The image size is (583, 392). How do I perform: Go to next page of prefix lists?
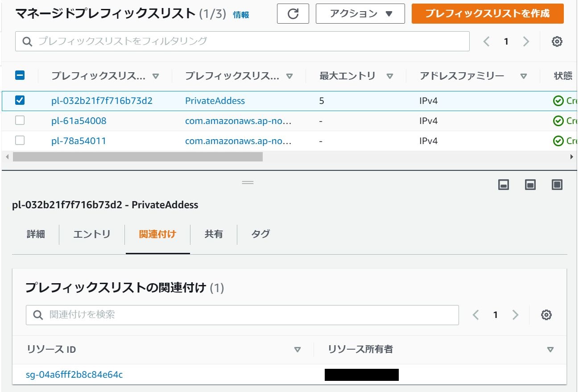(526, 41)
